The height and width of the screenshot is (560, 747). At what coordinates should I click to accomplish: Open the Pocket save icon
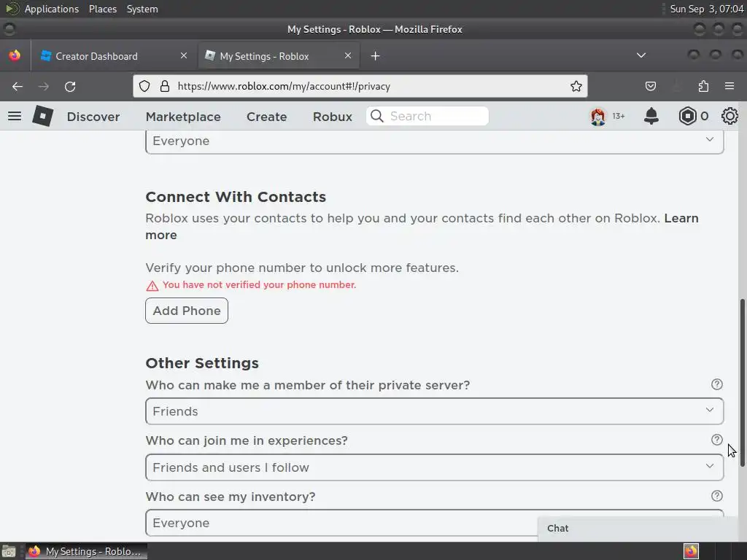[x=650, y=86]
